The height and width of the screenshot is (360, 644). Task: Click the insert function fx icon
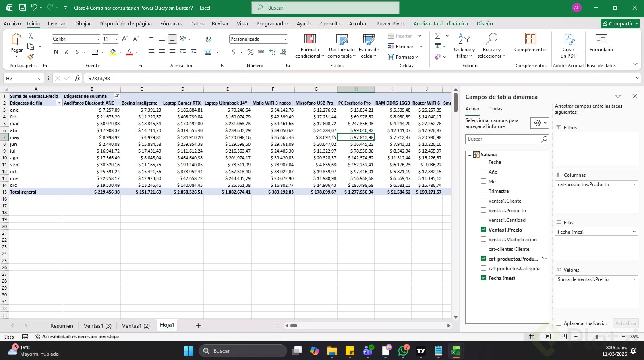tap(77, 79)
